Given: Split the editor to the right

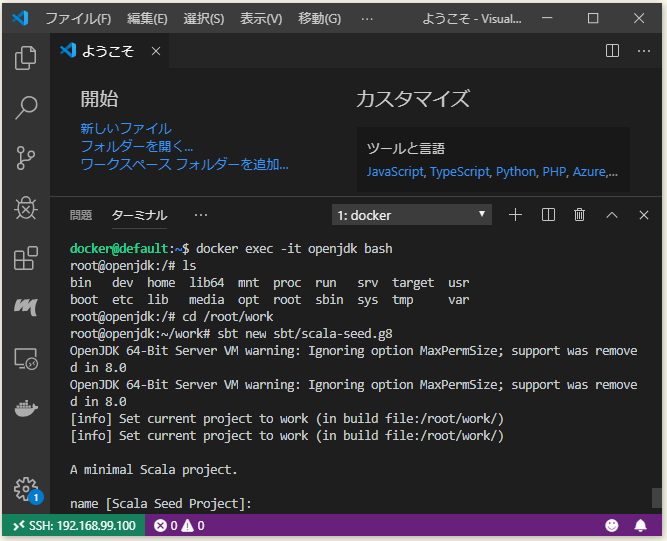Looking at the screenshot, I should tap(612, 51).
